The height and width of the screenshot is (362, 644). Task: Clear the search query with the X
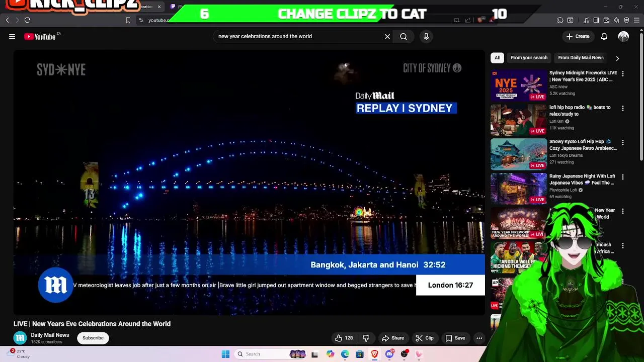[x=387, y=36]
